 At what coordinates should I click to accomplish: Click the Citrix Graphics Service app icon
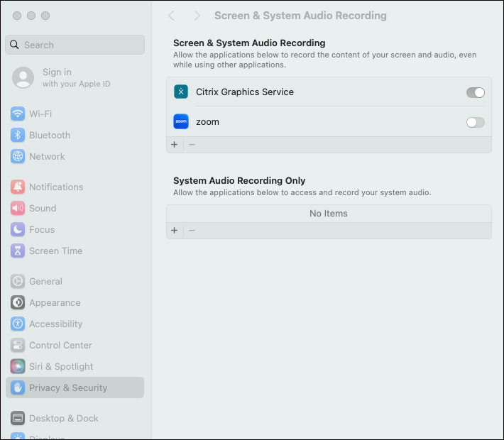181,92
